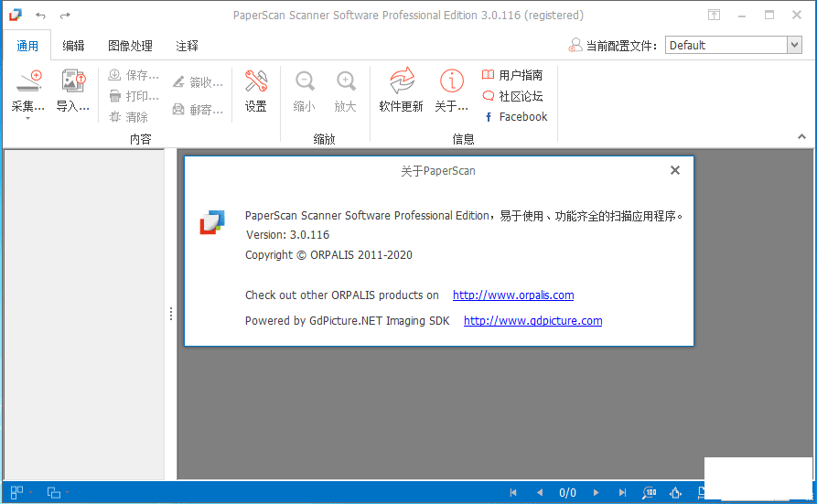The width and height of the screenshot is (817, 504).
Task: Click the Version: 3.0.116 text
Action: point(287,234)
